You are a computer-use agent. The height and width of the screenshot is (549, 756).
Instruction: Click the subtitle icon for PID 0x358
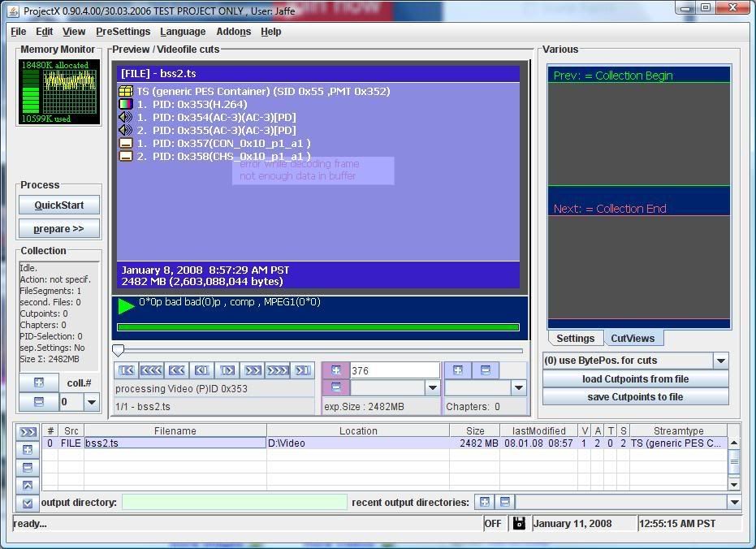126,156
